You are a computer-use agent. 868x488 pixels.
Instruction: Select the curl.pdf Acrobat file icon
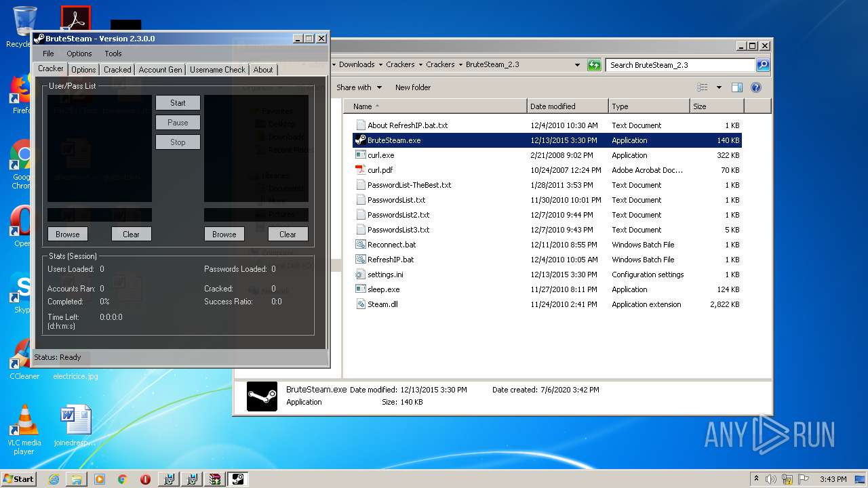[x=361, y=170]
